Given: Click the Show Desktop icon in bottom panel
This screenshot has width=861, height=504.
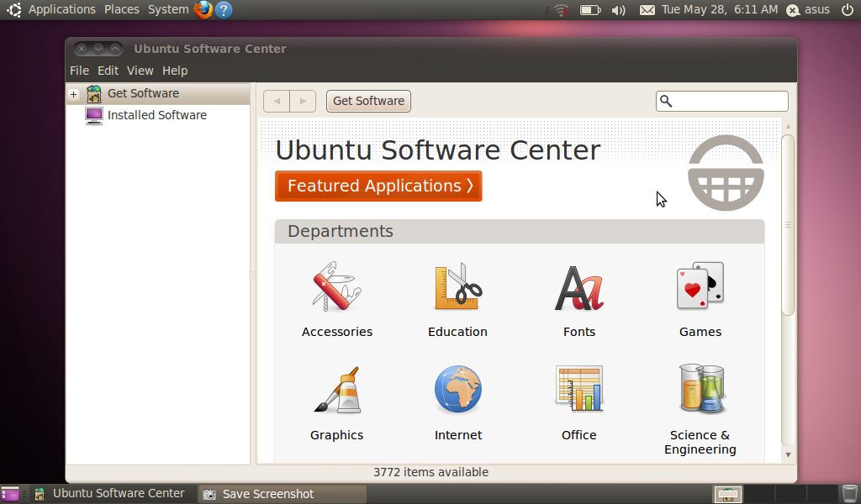Looking at the screenshot, I should click(x=10, y=494).
